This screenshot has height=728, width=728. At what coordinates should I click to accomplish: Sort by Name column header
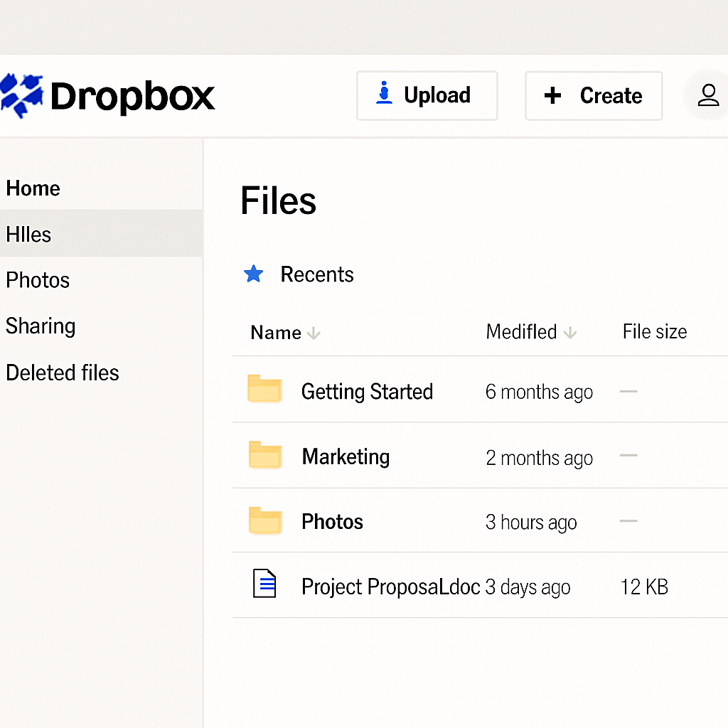point(276,333)
